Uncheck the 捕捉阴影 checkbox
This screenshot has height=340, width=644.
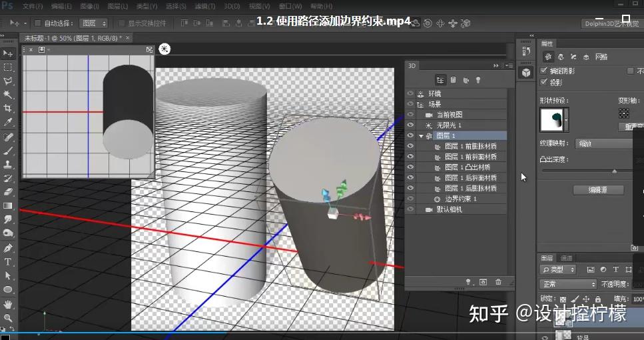544,71
